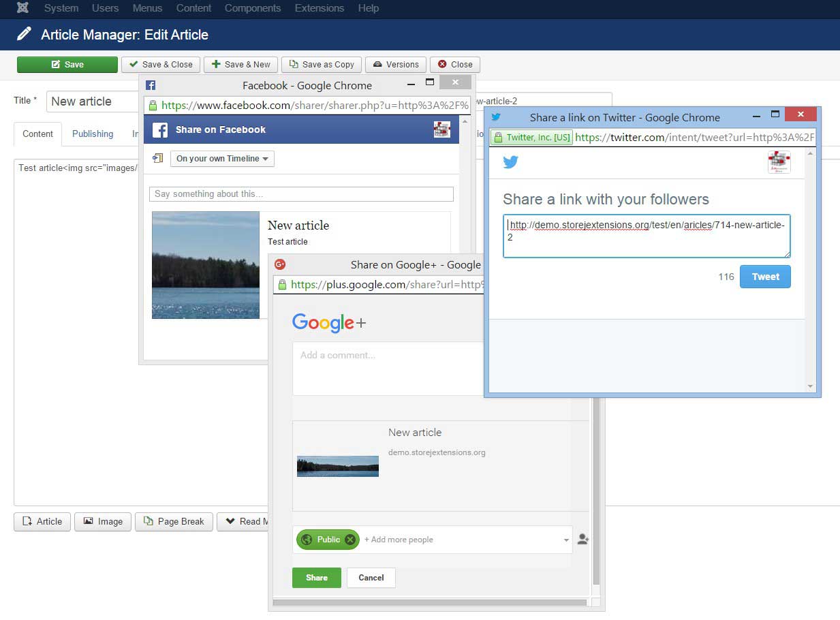Click the Facebook window favicon

point(151,86)
